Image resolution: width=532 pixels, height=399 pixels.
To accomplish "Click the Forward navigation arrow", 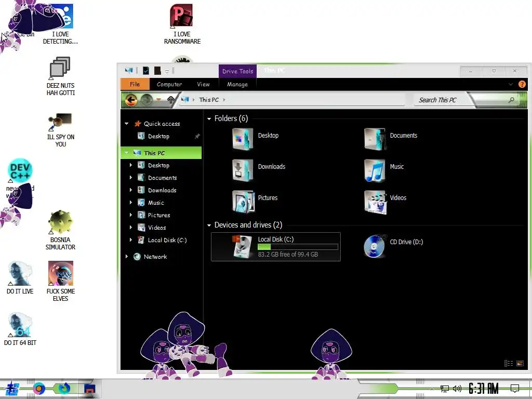I will [147, 100].
